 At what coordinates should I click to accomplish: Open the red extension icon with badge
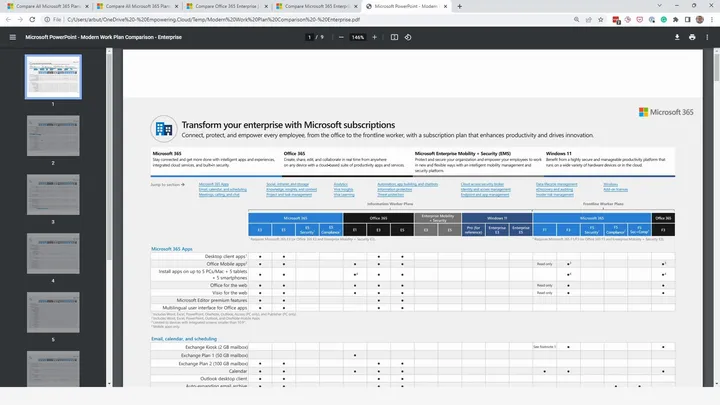pyautogui.click(x=616, y=20)
